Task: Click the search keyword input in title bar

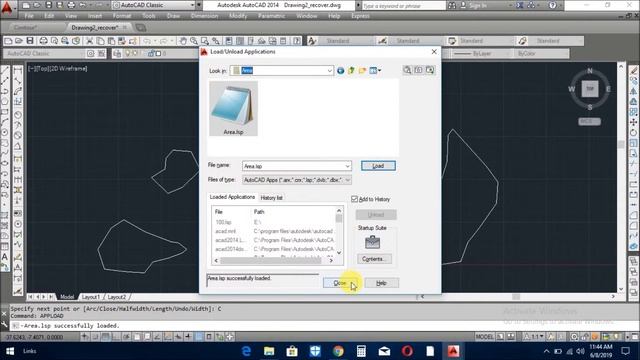Action: tap(404, 6)
